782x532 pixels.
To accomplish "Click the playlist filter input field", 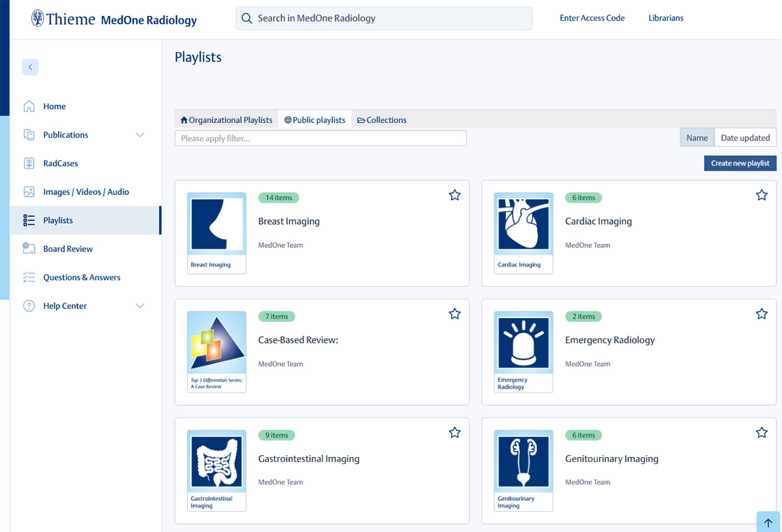I will [320, 138].
